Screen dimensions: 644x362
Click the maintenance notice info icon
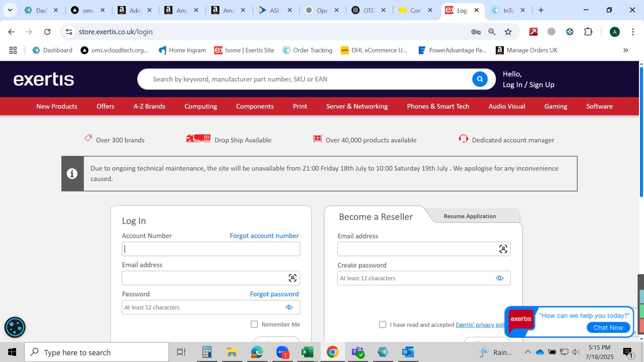[72, 174]
